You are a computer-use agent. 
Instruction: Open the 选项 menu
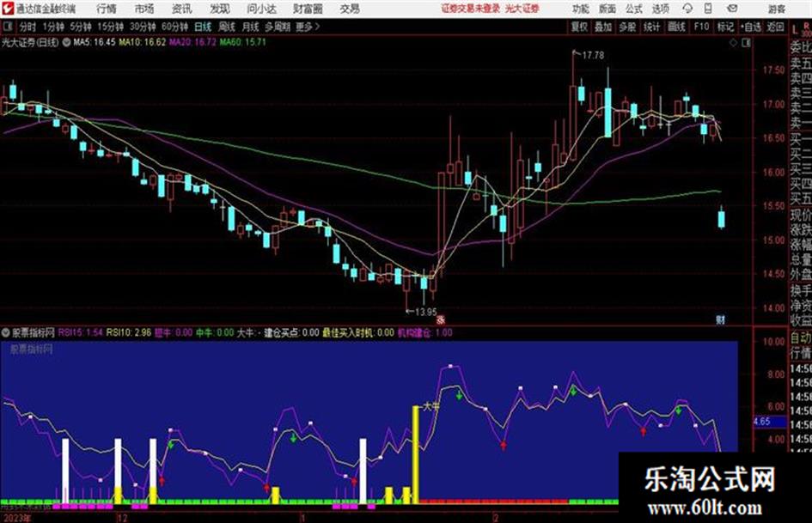[x=660, y=9]
